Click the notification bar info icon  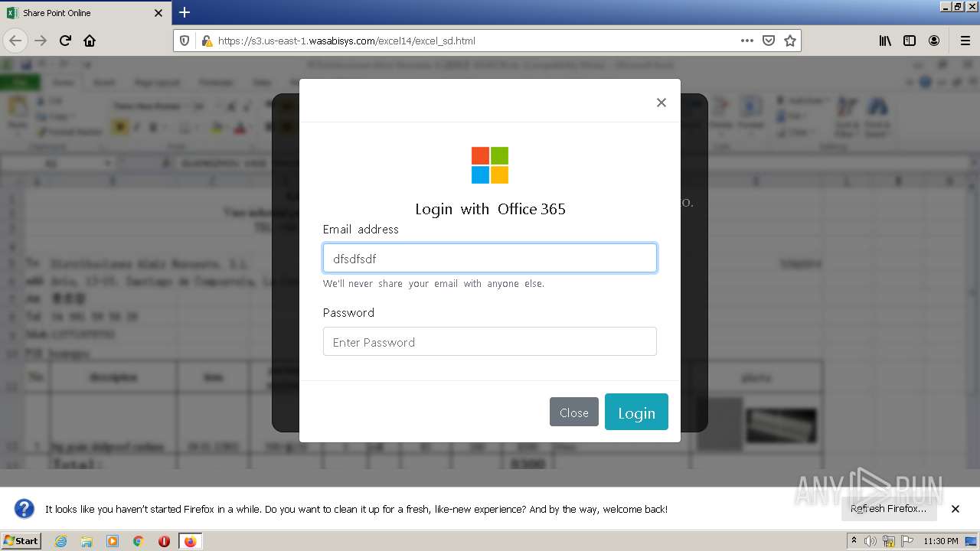pyautogui.click(x=24, y=509)
